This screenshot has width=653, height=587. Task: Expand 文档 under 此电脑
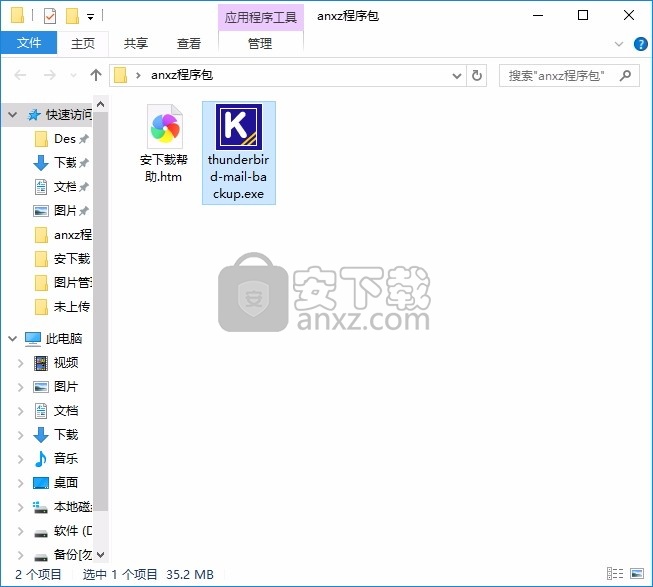20,411
